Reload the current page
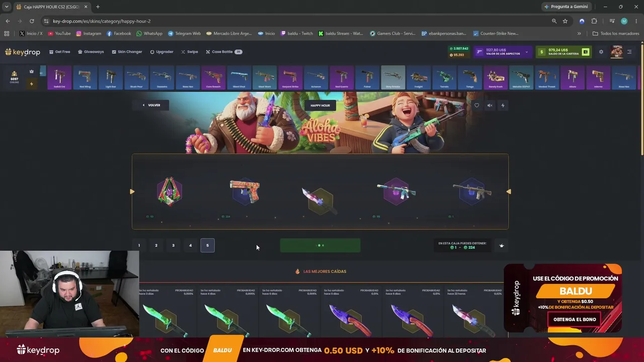This screenshot has height=362, width=644. point(32,21)
